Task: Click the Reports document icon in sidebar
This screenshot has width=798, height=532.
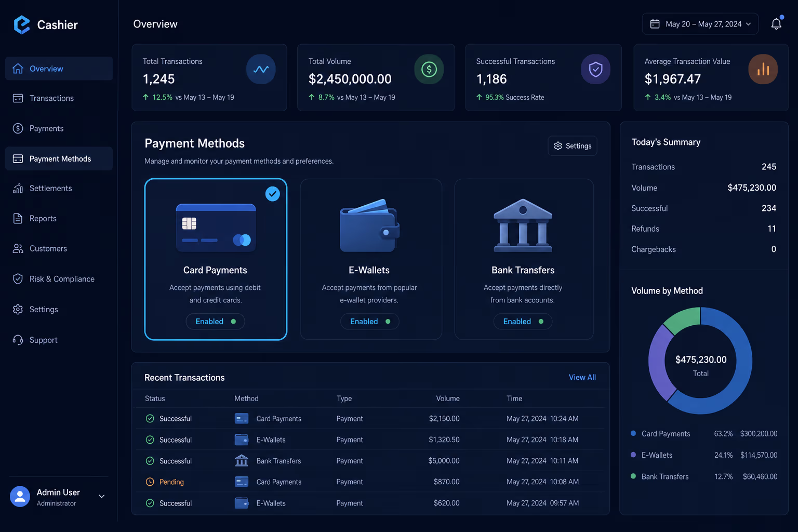Action: (x=18, y=218)
